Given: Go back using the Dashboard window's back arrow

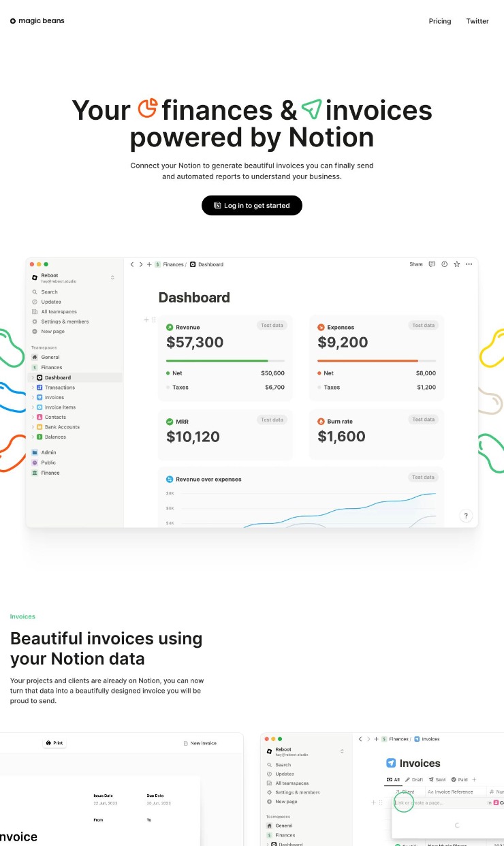Looking at the screenshot, I should pyautogui.click(x=132, y=264).
